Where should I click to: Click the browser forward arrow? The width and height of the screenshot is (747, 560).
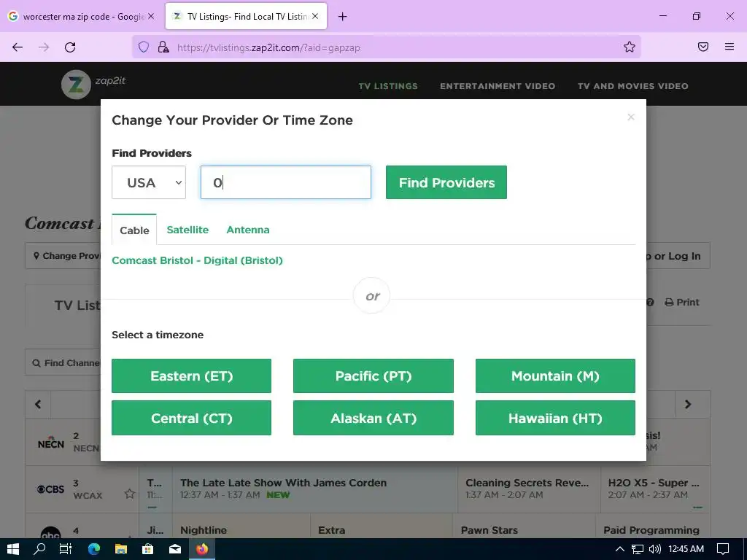pos(44,47)
